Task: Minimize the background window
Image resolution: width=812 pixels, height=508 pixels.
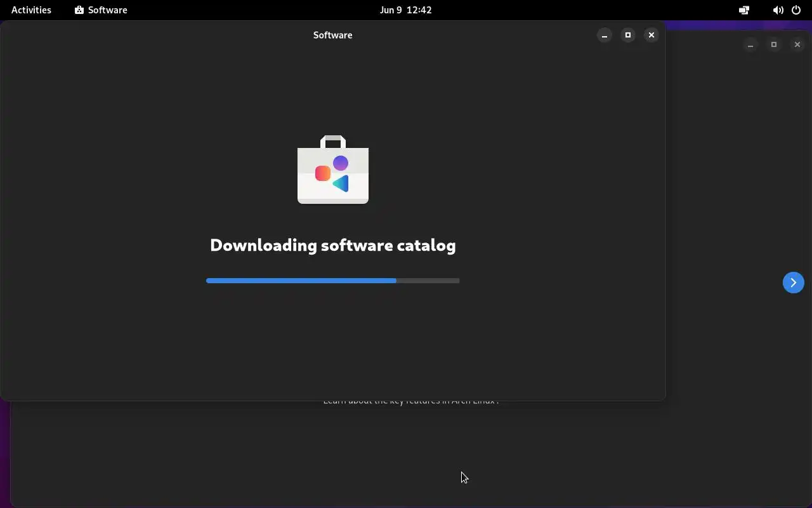Action: click(x=750, y=44)
